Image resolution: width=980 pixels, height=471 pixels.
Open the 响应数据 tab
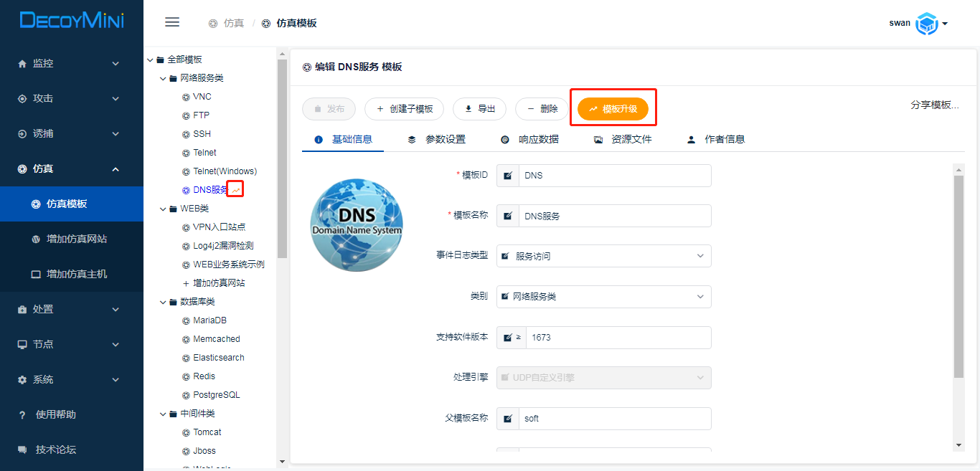[x=530, y=139]
